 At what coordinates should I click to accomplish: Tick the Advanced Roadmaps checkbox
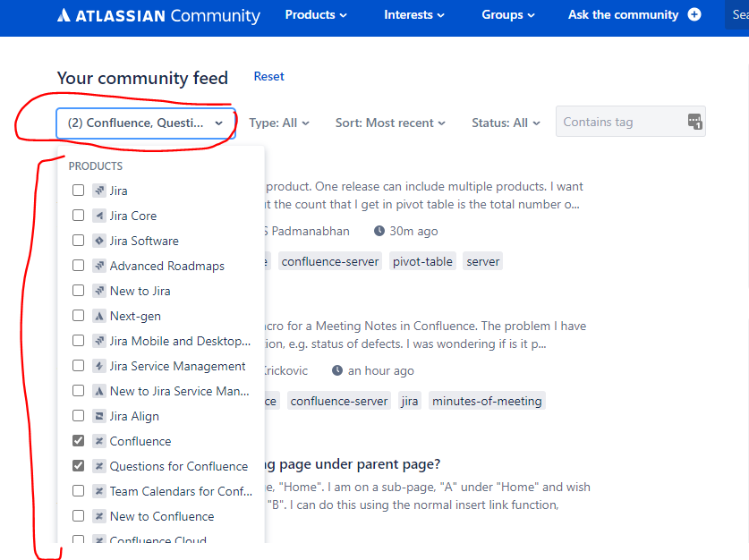(79, 266)
